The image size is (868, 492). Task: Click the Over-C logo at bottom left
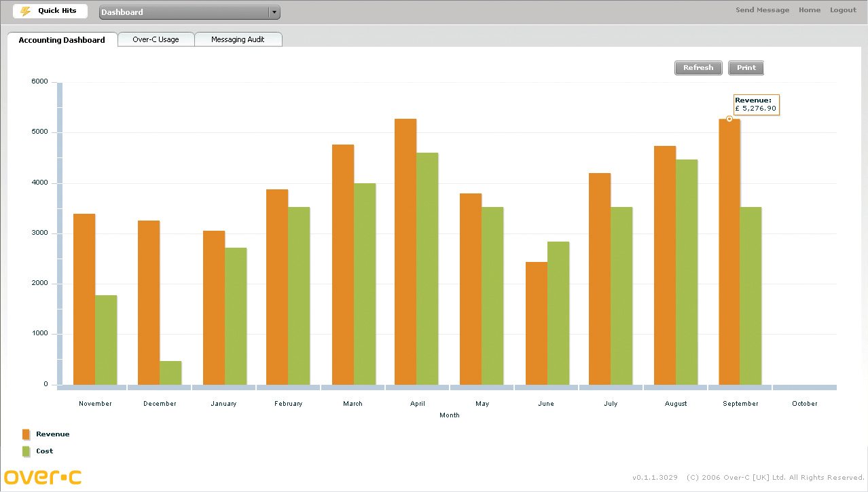coord(43,476)
